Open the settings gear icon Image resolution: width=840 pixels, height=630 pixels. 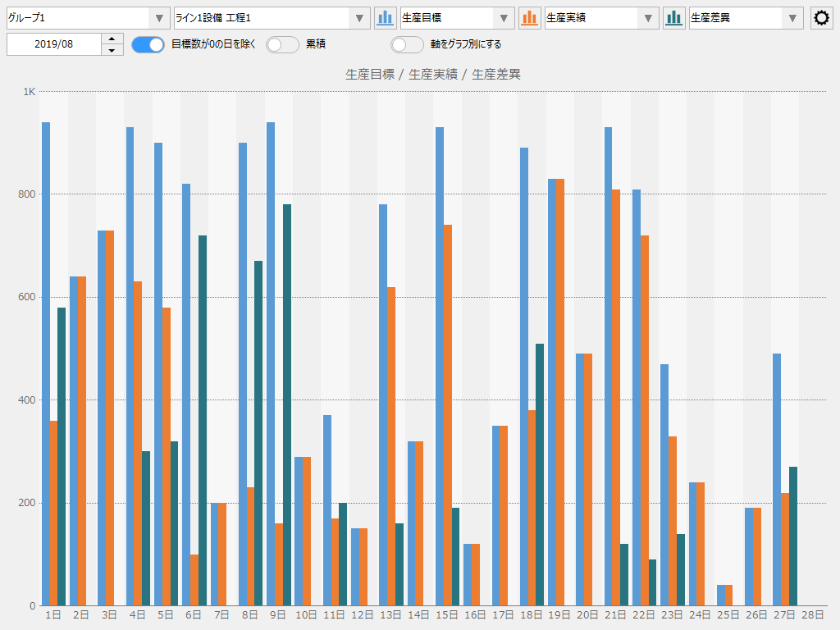pyautogui.click(x=820, y=17)
